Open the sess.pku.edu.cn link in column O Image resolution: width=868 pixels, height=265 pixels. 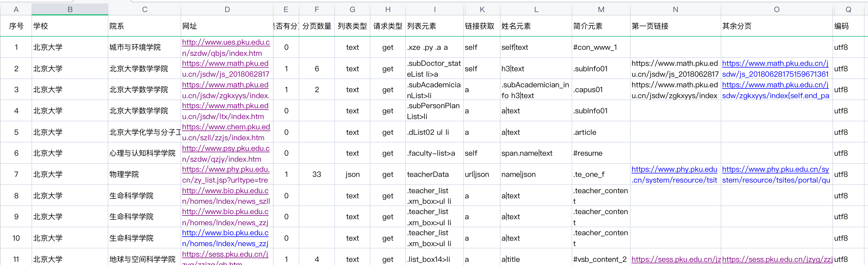pyautogui.click(x=777, y=259)
